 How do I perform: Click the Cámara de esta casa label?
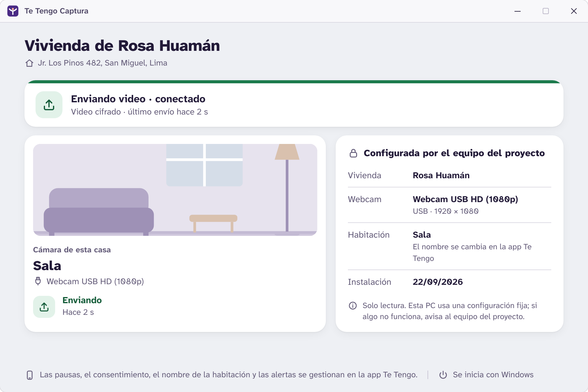pyautogui.click(x=72, y=250)
